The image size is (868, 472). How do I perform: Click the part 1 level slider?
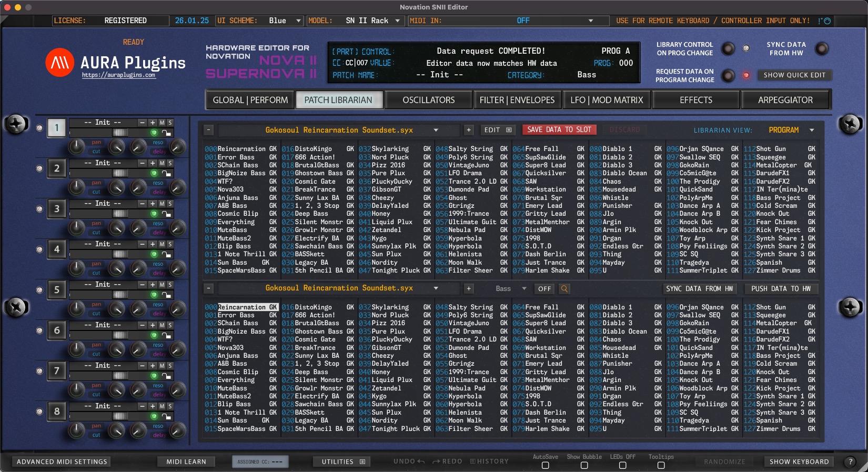point(120,133)
